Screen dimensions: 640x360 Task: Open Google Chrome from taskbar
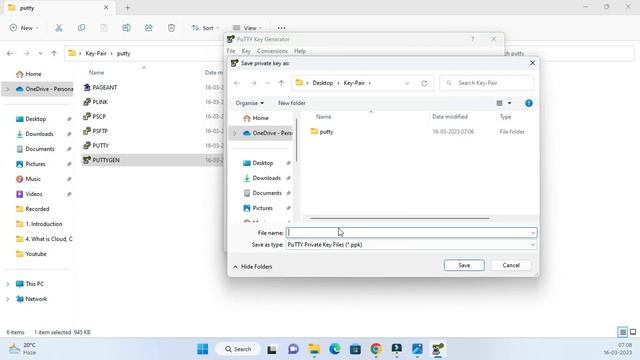point(376,349)
